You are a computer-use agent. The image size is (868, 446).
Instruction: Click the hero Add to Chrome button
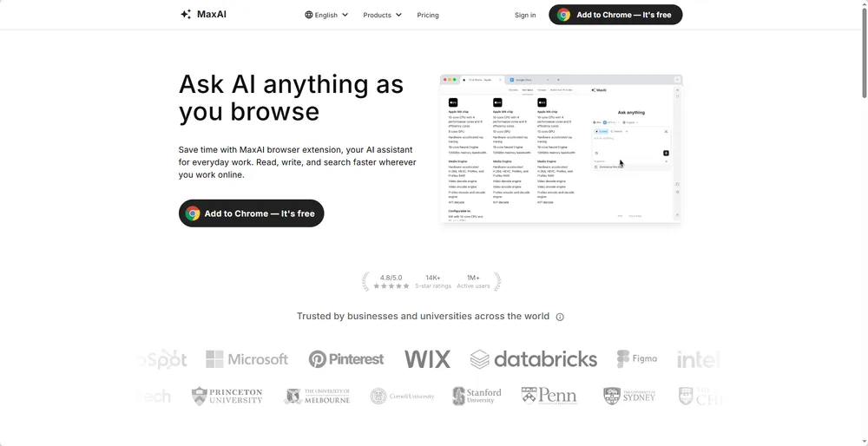(252, 213)
